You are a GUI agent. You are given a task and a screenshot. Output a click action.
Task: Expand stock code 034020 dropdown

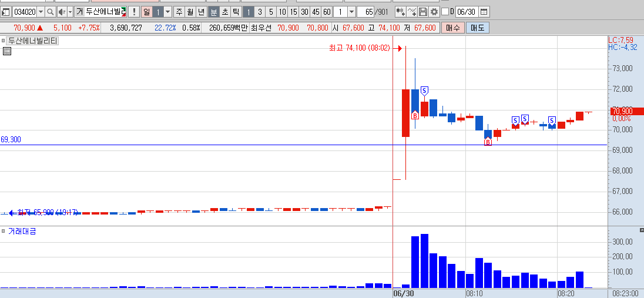(x=41, y=12)
